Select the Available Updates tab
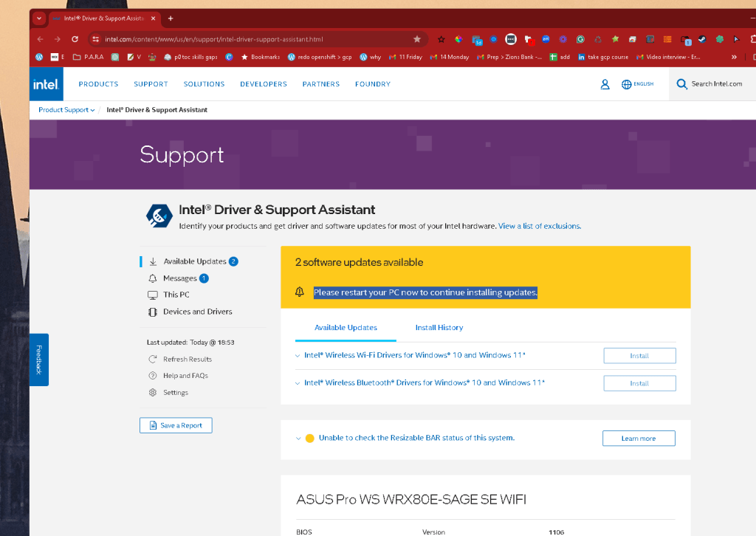This screenshot has height=536, width=756. pos(346,327)
